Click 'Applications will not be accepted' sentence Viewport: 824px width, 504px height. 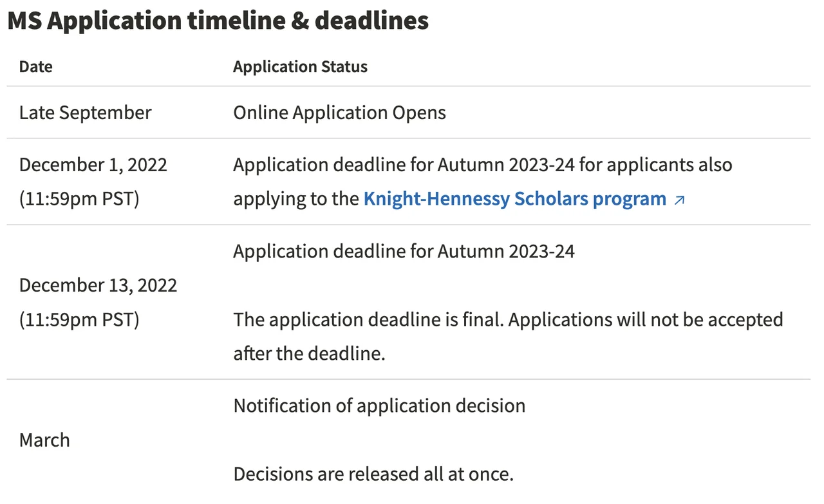(645, 319)
